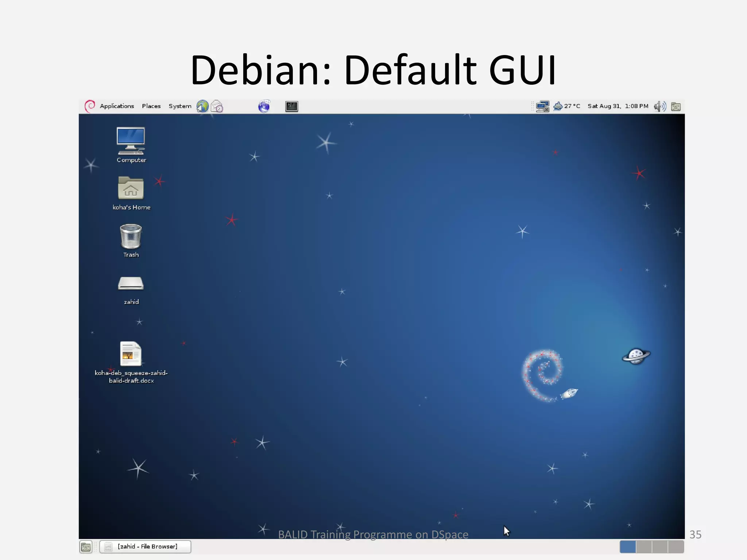
Task: Launch the Evolution mail envelope icon
Action: (x=217, y=106)
